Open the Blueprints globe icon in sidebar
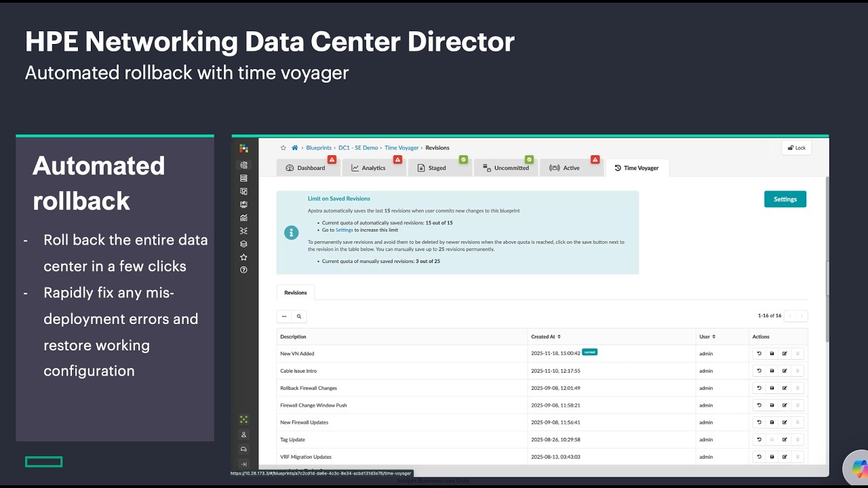This screenshot has width=868, height=488. pyautogui.click(x=244, y=165)
